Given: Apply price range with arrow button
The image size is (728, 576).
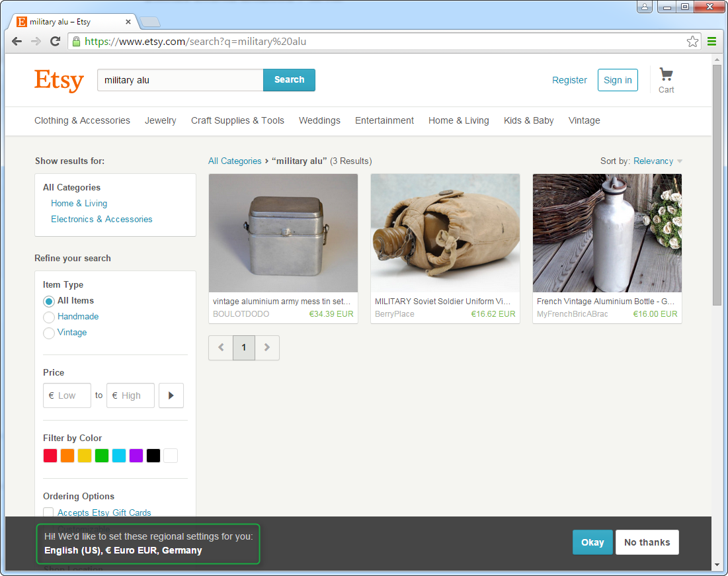Looking at the screenshot, I should point(171,395).
